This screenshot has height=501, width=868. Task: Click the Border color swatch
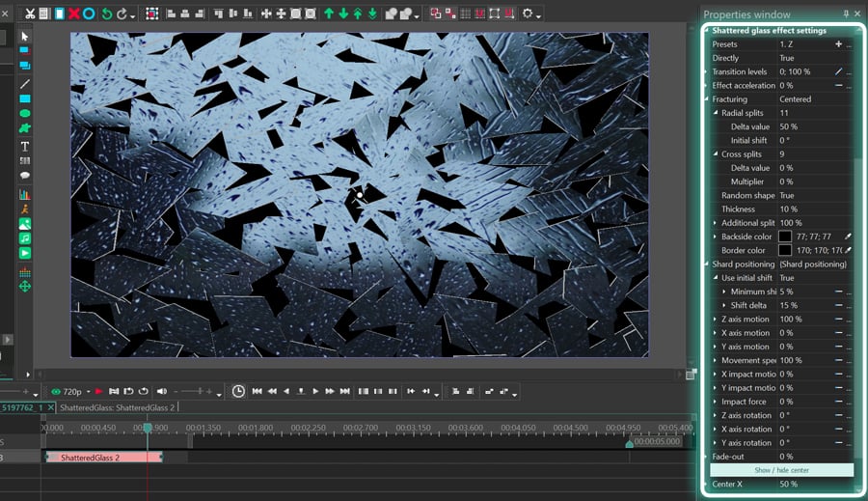(785, 251)
